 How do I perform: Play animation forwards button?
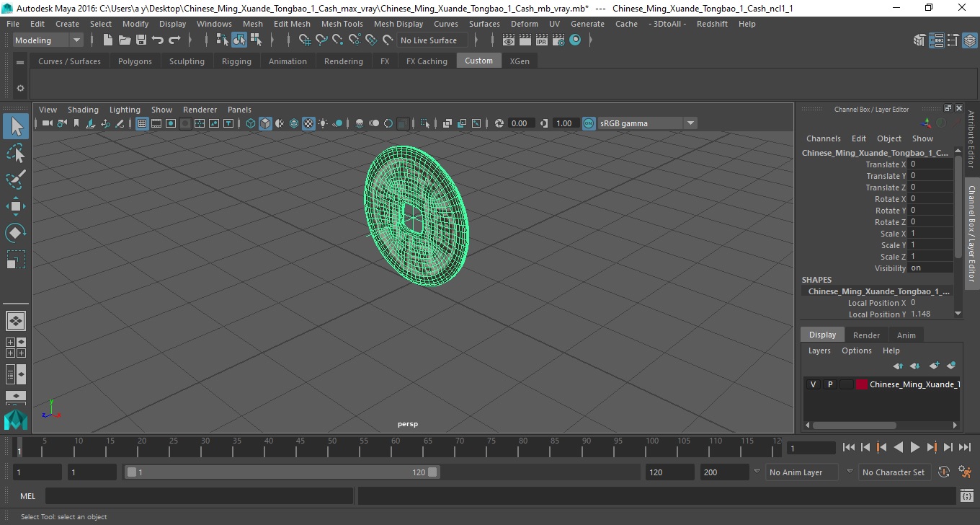[x=914, y=448]
